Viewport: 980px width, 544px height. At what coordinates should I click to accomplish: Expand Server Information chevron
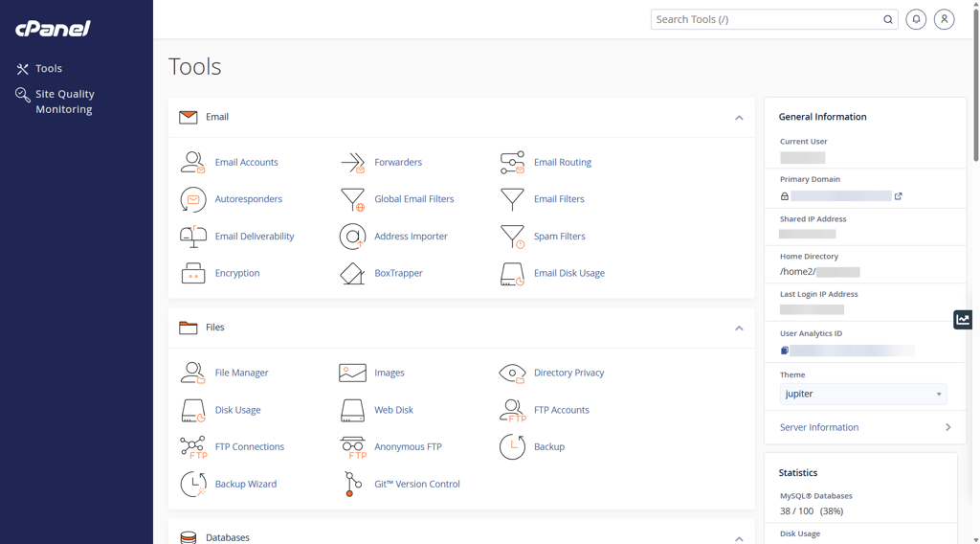tap(947, 427)
